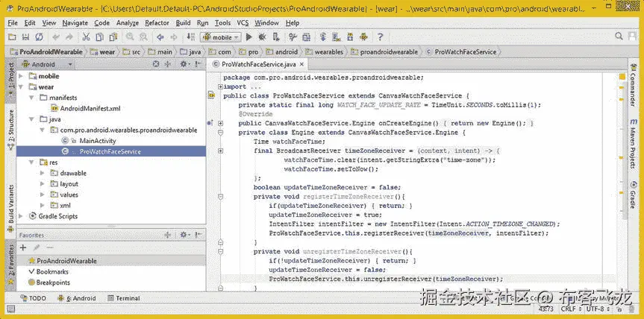Open the mobile run configuration dropdown
644x319 pixels.
point(221,37)
